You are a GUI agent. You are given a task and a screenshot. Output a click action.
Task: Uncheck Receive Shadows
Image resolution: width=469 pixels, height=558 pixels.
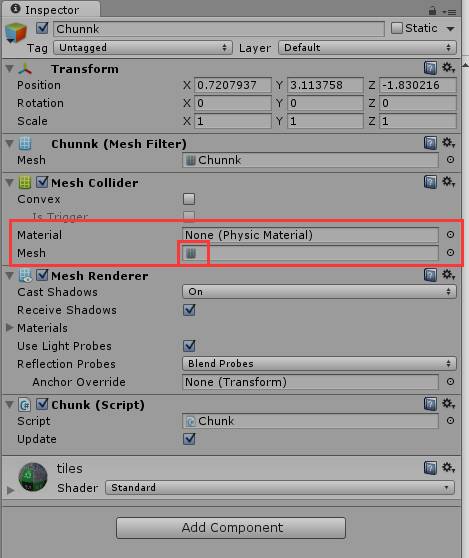coord(189,310)
